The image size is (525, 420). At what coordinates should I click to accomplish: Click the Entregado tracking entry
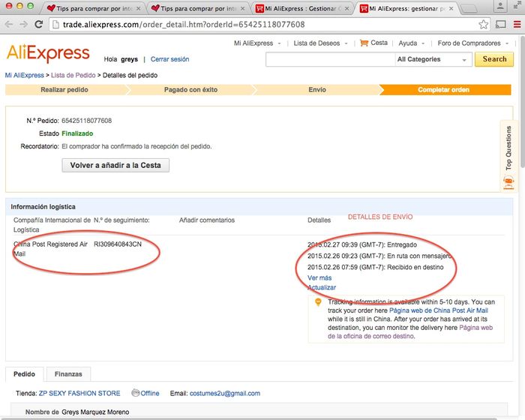pos(362,244)
